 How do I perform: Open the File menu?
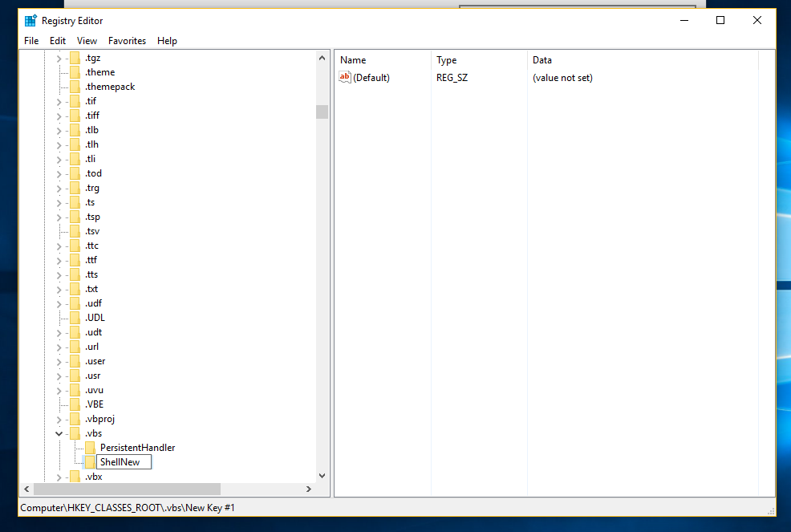[31, 41]
